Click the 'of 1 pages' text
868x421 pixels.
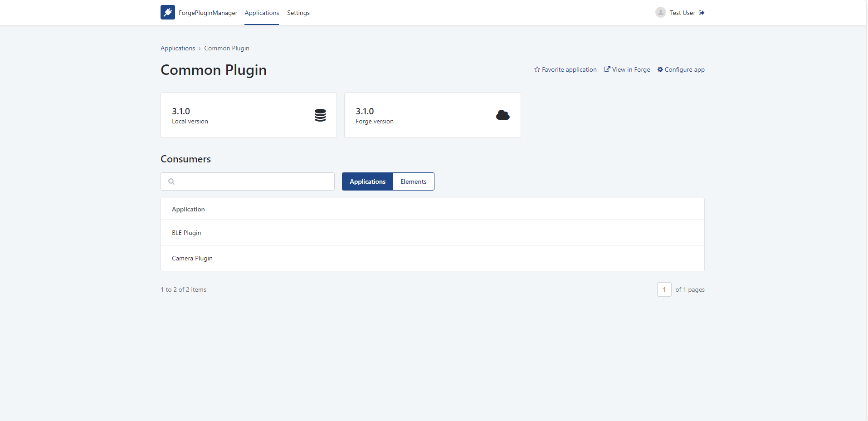(x=690, y=289)
